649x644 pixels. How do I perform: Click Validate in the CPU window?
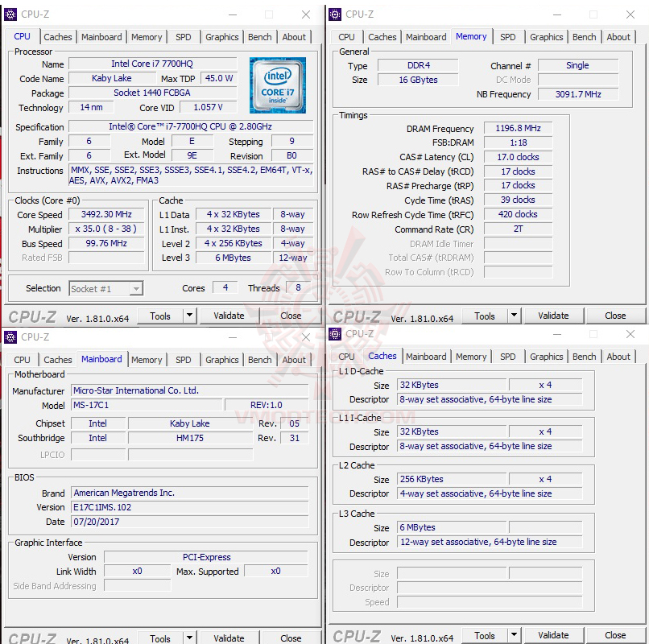[229, 316]
